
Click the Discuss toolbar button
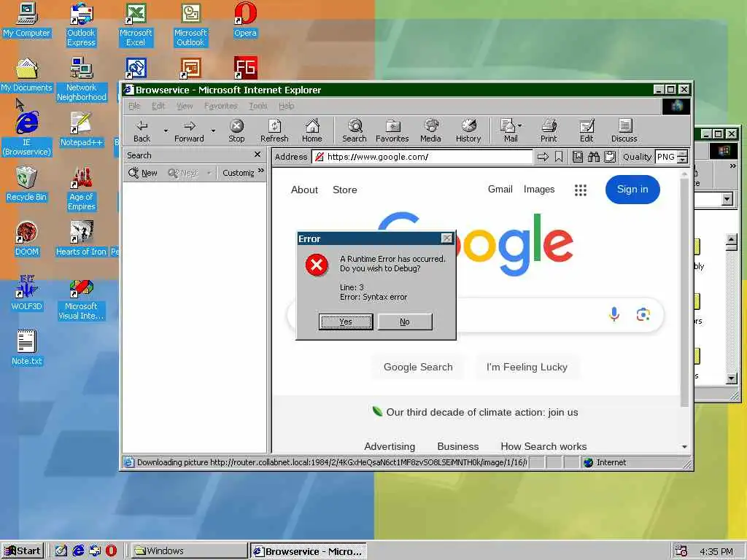624,131
